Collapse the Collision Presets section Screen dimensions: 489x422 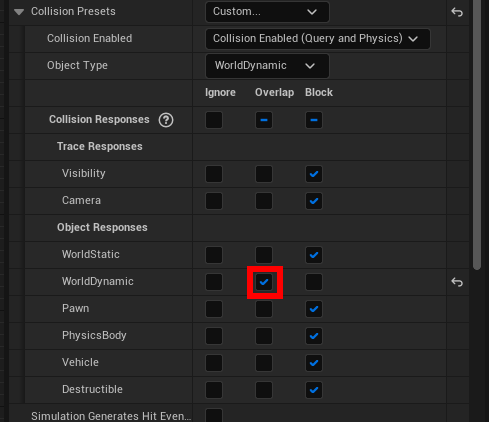(x=19, y=12)
